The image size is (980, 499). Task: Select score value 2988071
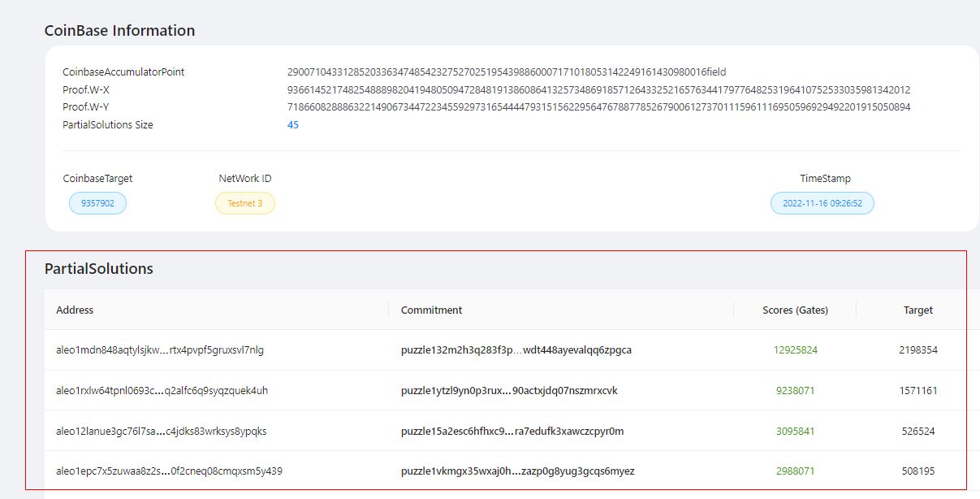(796, 471)
